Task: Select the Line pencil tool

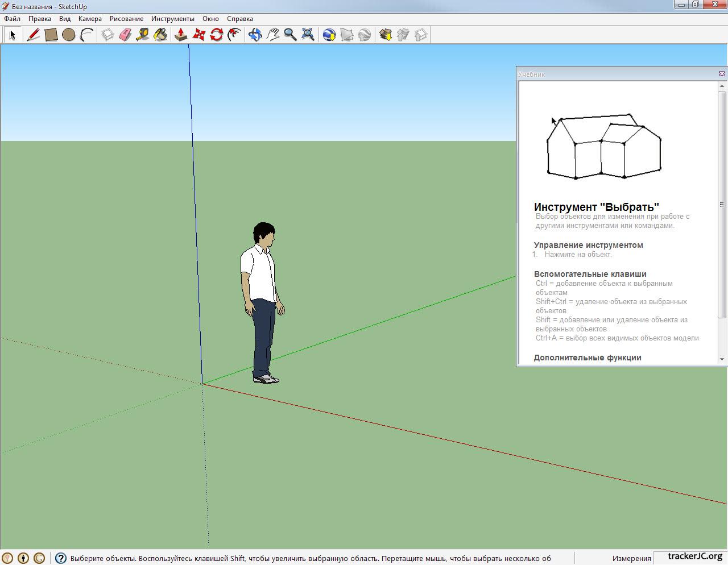Action: pos(33,35)
